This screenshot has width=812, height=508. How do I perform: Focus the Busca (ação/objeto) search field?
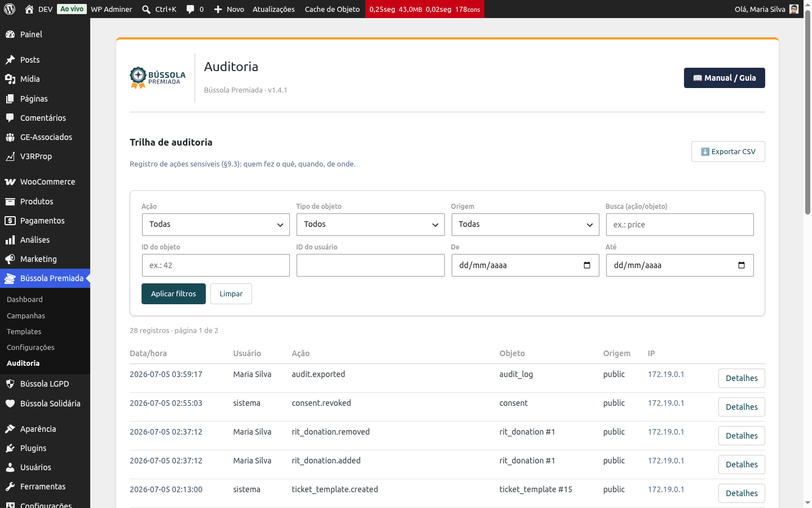tap(679, 225)
